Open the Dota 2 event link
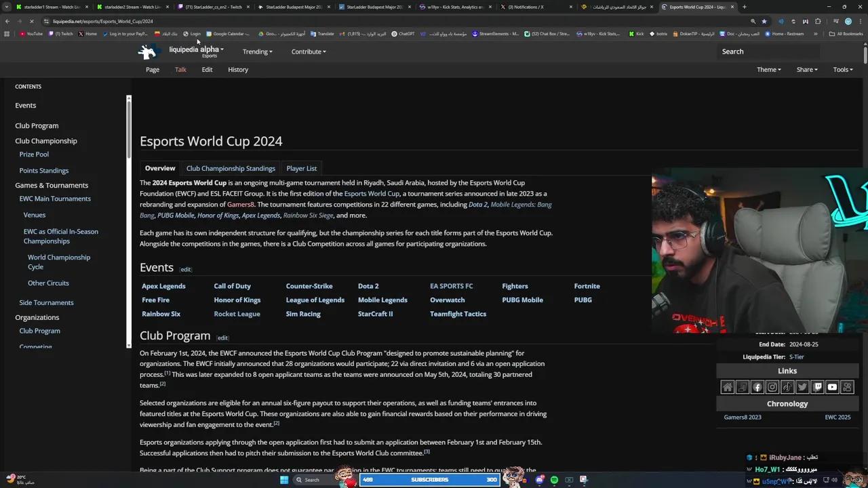 click(368, 286)
